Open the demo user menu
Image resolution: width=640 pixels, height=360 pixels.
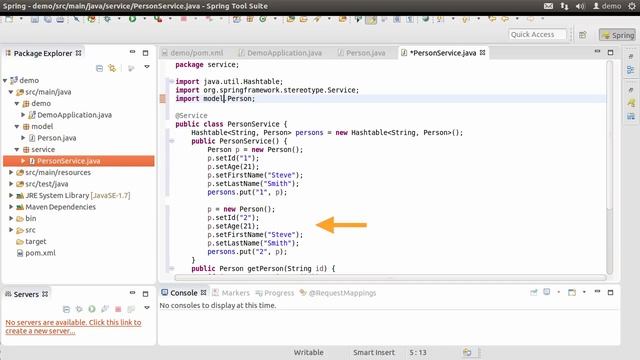point(607,6)
